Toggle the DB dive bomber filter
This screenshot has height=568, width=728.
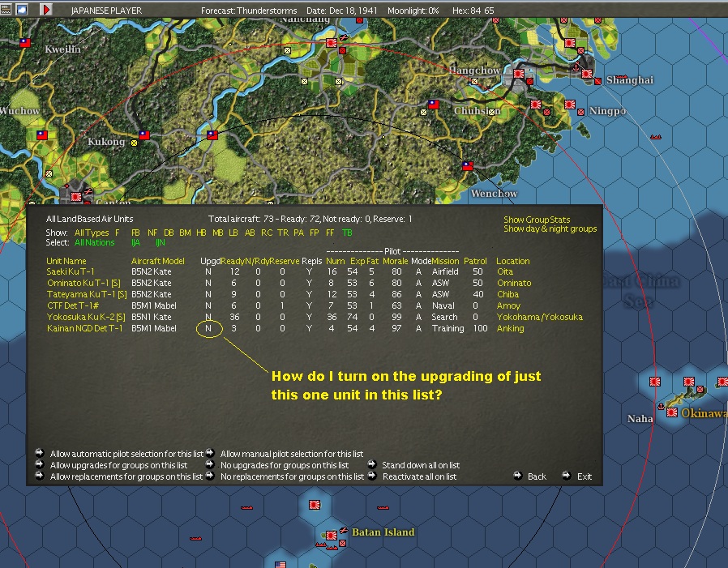click(169, 233)
